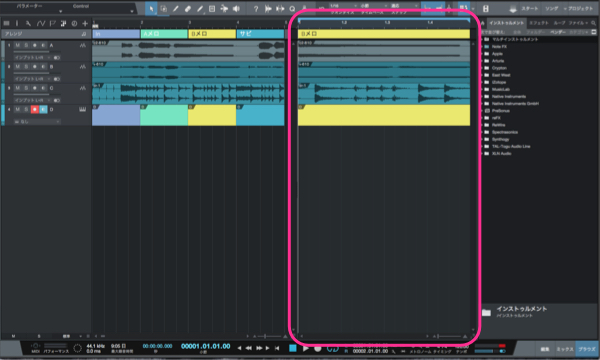Viewport: 600px width, 360px height.
Task: Select the Listen speaker tool
Action: pos(236,8)
